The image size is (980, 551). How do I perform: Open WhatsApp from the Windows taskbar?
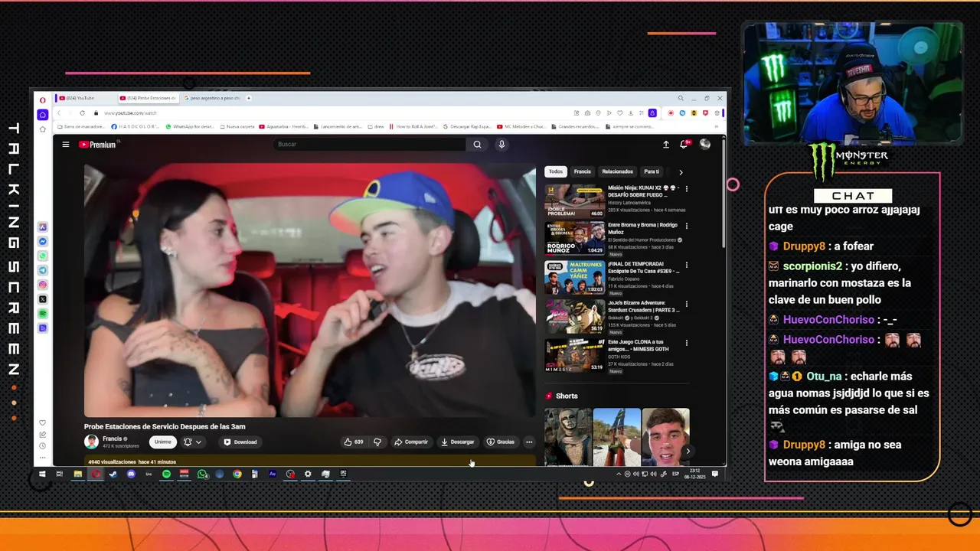[202, 474]
